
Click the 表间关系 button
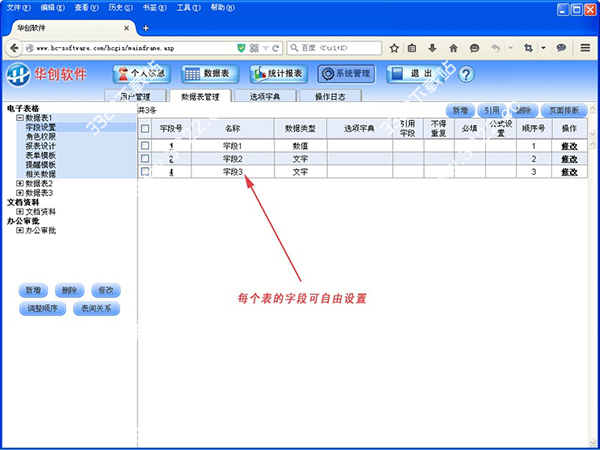(x=96, y=308)
